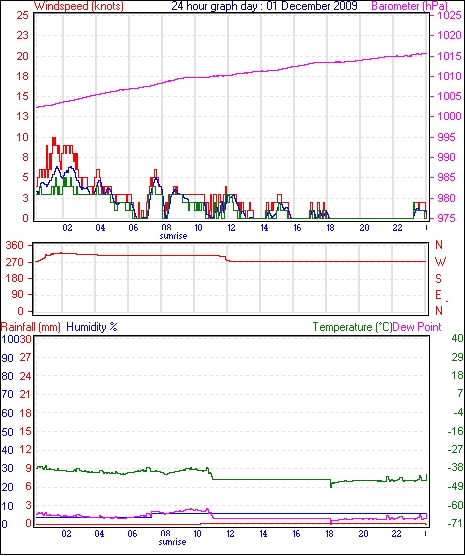465x556 pixels.
Task: Click the 1000 hPa barometer scale value
Action: 447,116
